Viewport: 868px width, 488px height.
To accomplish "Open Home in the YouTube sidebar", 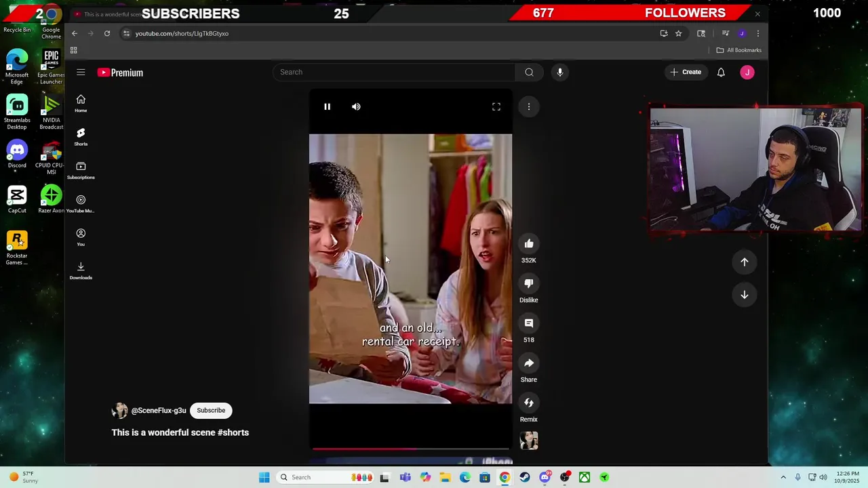I will pos(81,103).
